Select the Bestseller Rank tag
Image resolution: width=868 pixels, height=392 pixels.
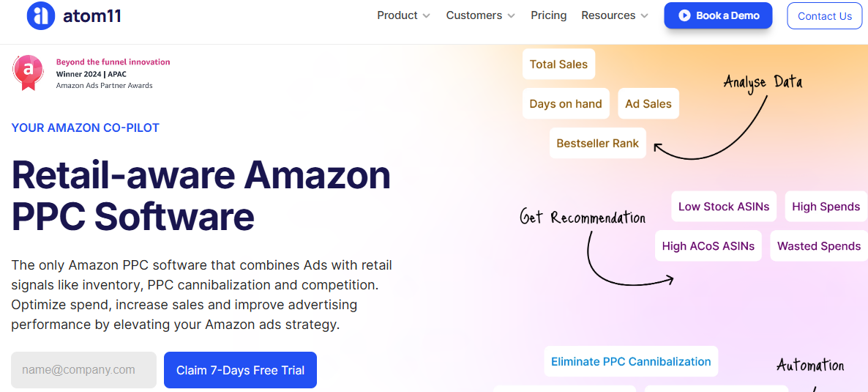[x=597, y=144]
